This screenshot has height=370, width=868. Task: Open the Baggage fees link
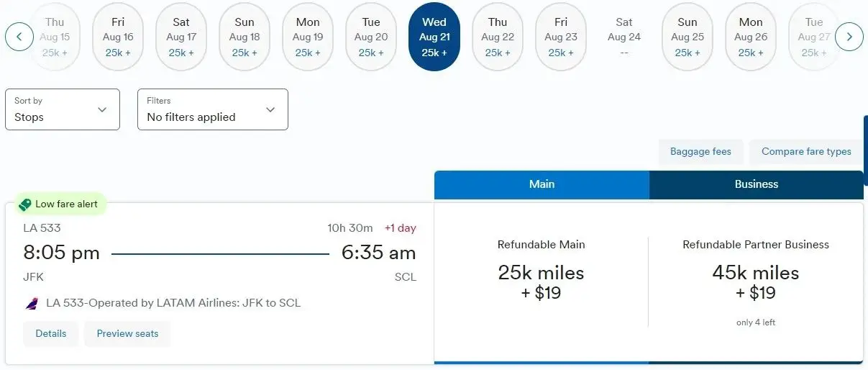click(700, 152)
